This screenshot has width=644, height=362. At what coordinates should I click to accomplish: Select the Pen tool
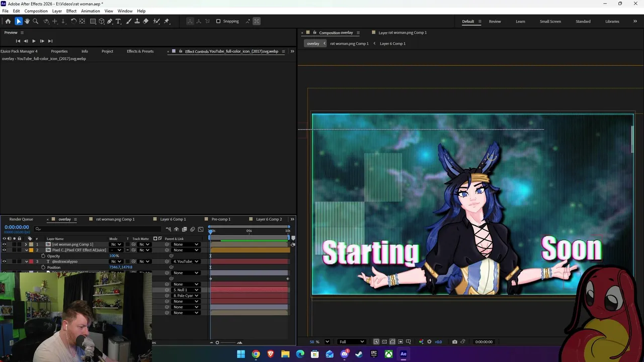110,21
